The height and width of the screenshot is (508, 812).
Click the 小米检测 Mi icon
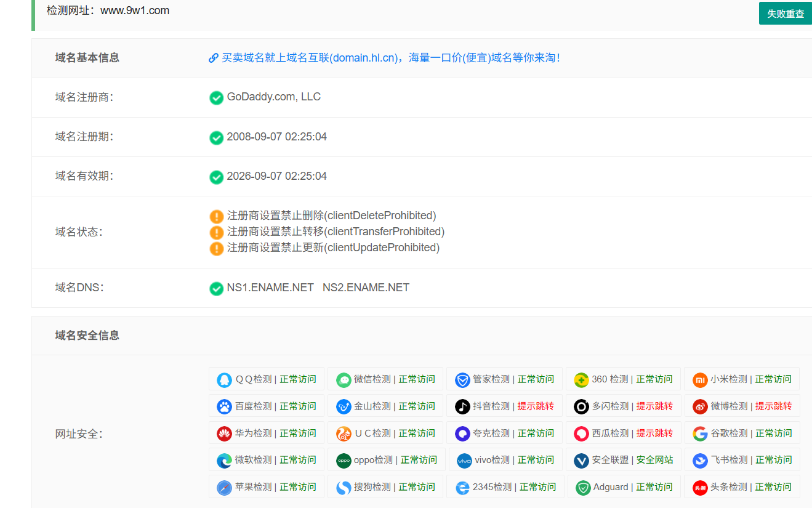[x=700, y=379]
